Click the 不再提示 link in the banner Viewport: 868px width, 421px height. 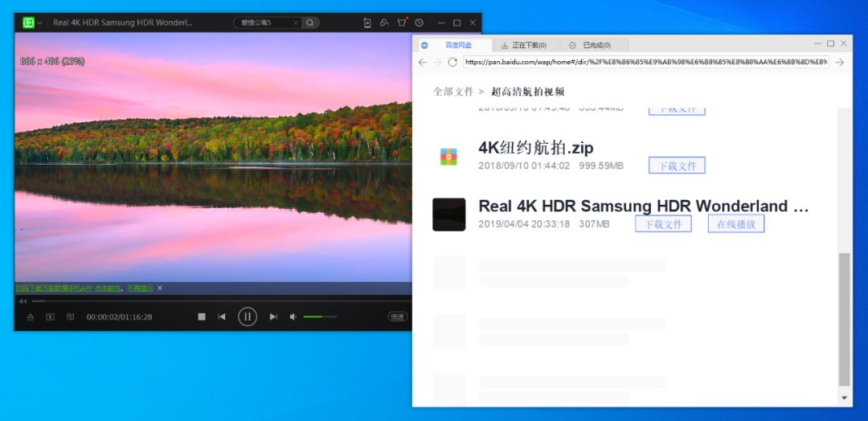point(140,288)
